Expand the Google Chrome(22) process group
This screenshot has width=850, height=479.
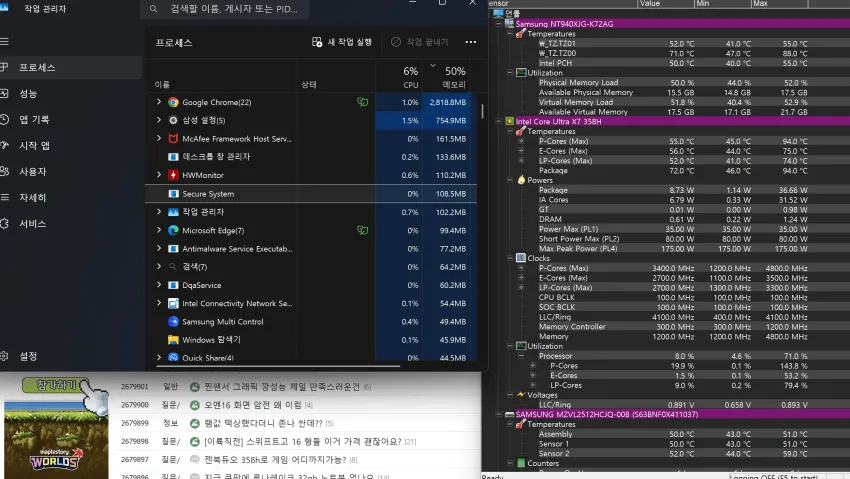pyautogui.click(x=159, y=102)
